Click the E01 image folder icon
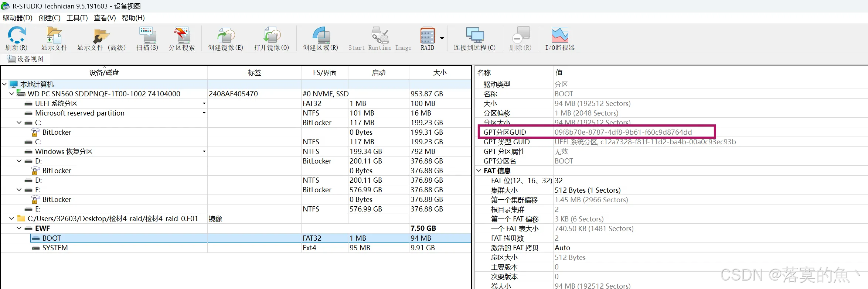Screen dimensions: 868x289 [x=21, y=219]
